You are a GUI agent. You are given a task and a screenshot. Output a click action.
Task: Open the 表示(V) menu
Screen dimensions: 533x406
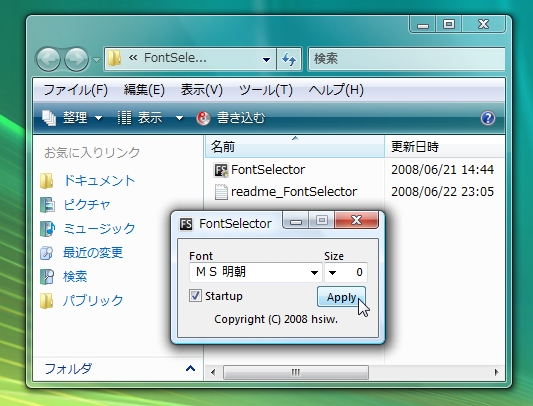(202, 90)
